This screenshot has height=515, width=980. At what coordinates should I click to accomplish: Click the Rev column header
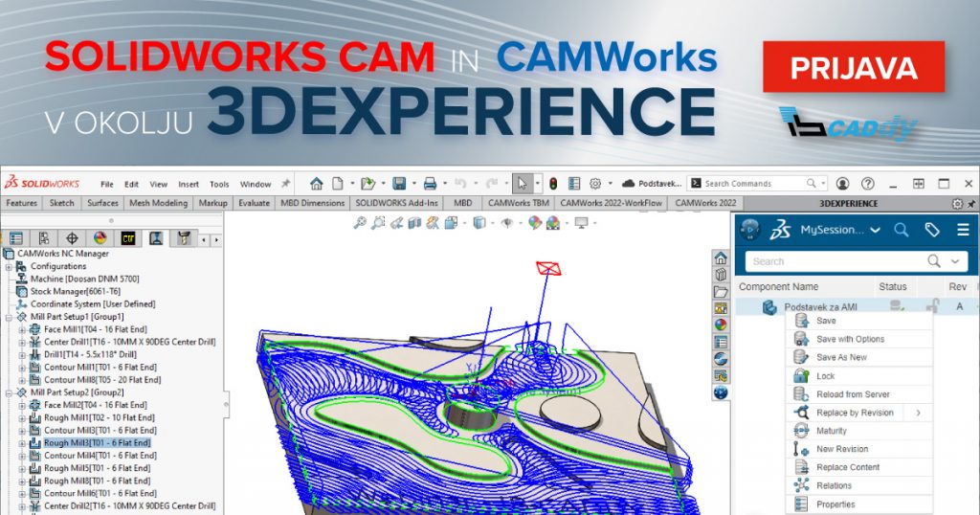coord(957,287)
